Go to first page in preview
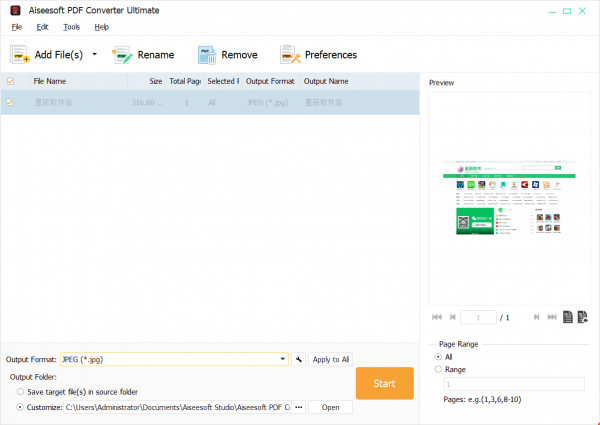Viewport: 600px width, 425px height. coord(437,317)
